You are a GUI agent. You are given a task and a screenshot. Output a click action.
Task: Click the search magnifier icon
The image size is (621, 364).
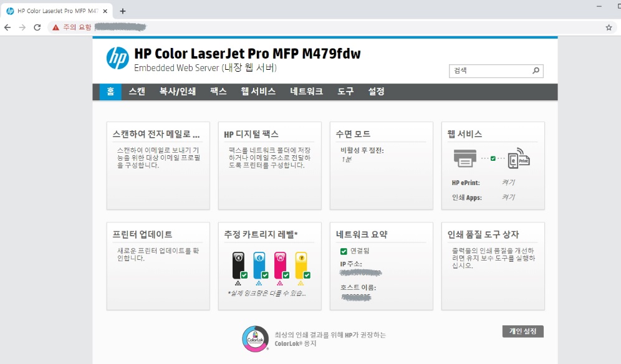(536, 70)
